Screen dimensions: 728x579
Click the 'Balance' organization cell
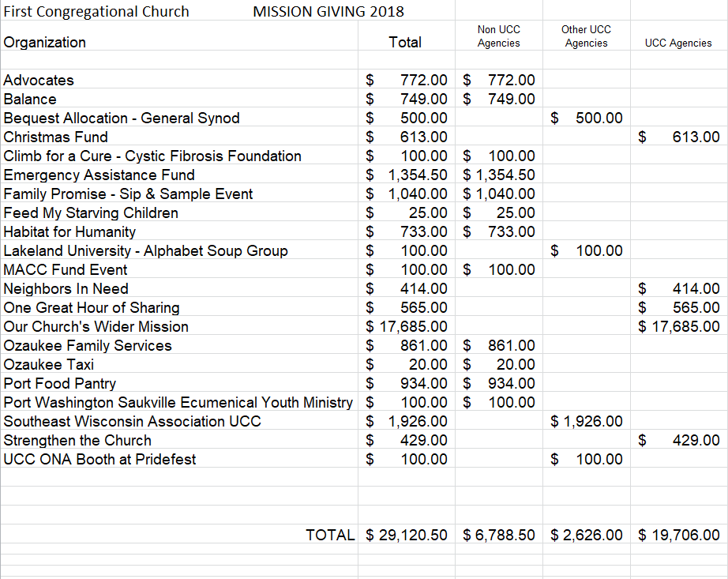pyautogui.click(x=30, y=99)
